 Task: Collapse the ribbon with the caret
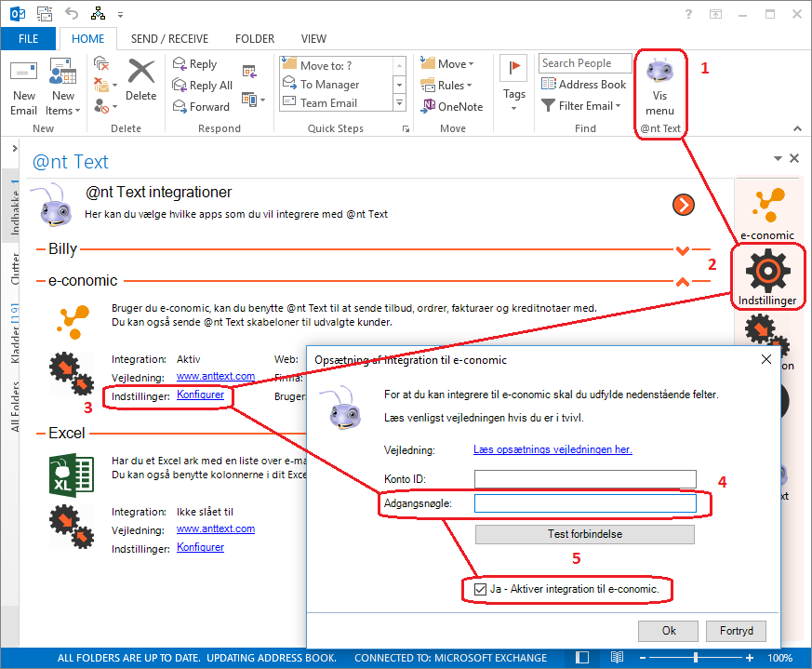click(797, 128)
